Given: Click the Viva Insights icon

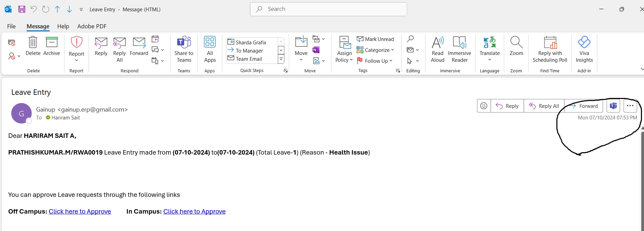Looking at the screenshot, I should (584, 42).
